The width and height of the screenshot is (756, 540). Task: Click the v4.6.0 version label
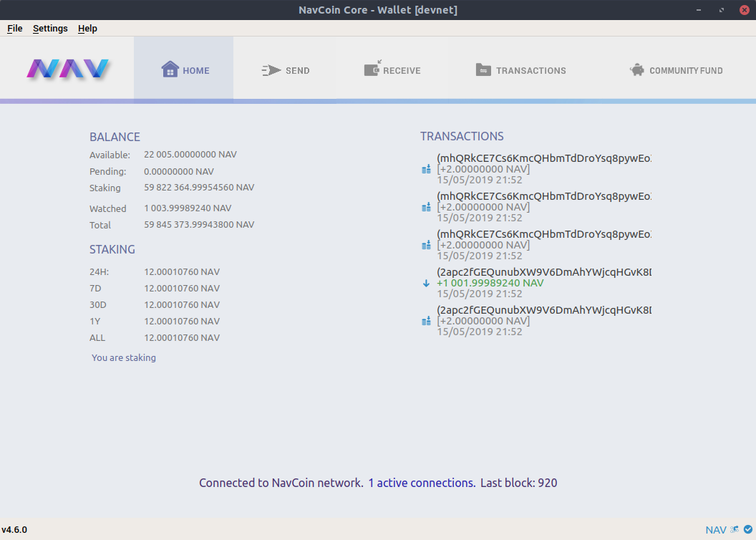[x=14, y=530]
